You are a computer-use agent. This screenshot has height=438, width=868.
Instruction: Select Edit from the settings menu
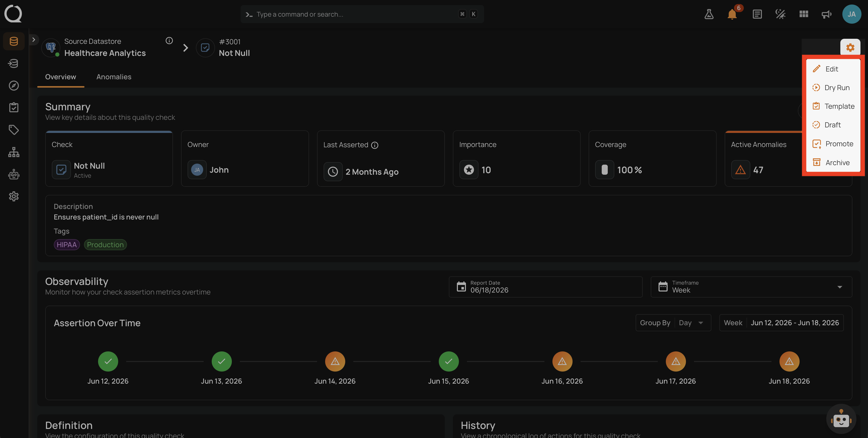pyautogui.click(x=833, y=69)
